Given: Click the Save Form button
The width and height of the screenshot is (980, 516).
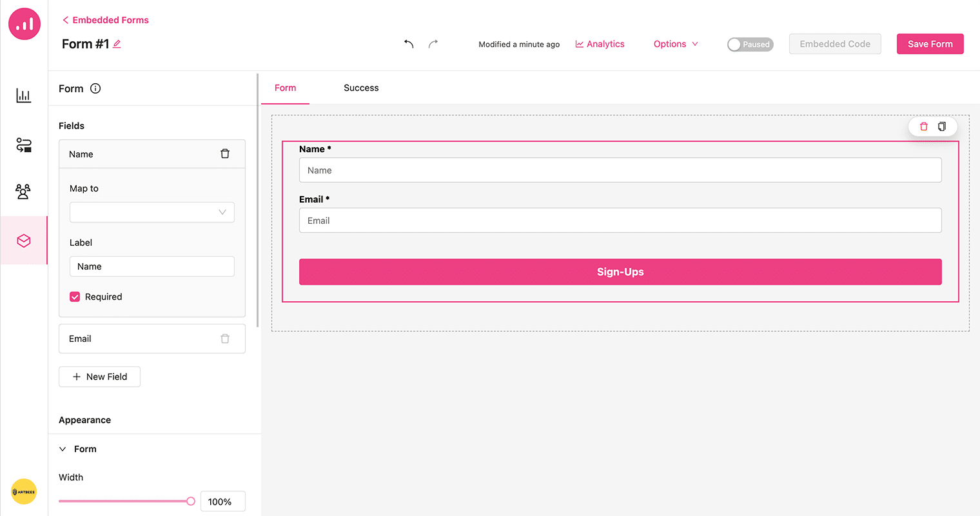Looking at the screenshot, I should point(930,44).
